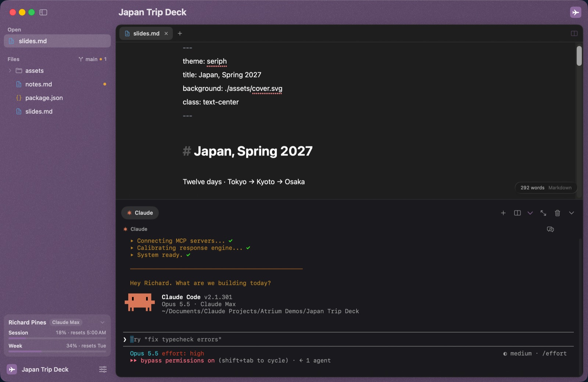The image size is (588, 382).
Task: Click the paper plane icon at top right
Action: (576, 12)
